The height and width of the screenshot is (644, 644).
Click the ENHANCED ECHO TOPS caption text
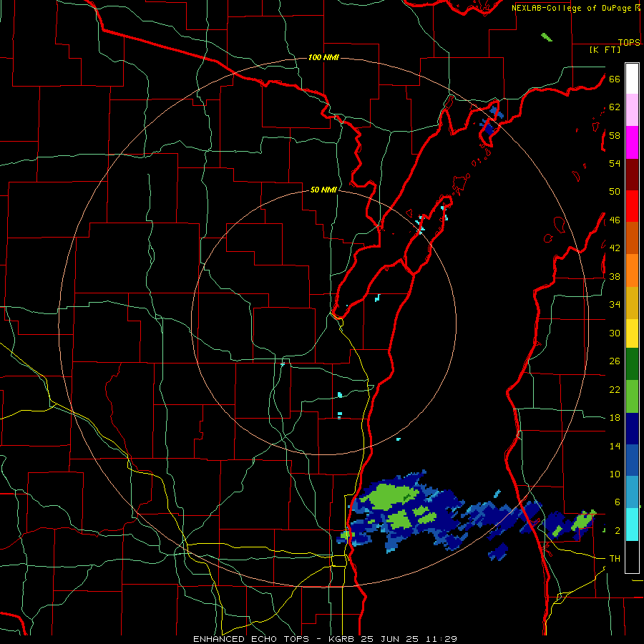click(x=250, y=639)
